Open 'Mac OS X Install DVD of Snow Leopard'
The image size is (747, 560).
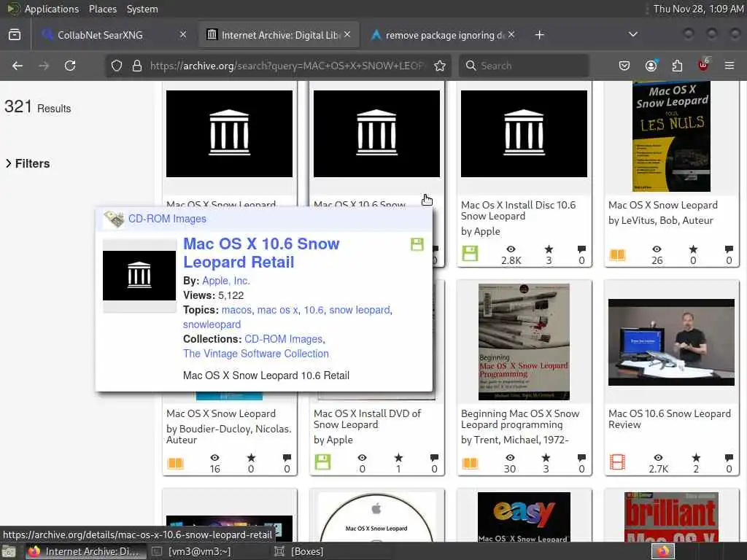click(368, 419)
